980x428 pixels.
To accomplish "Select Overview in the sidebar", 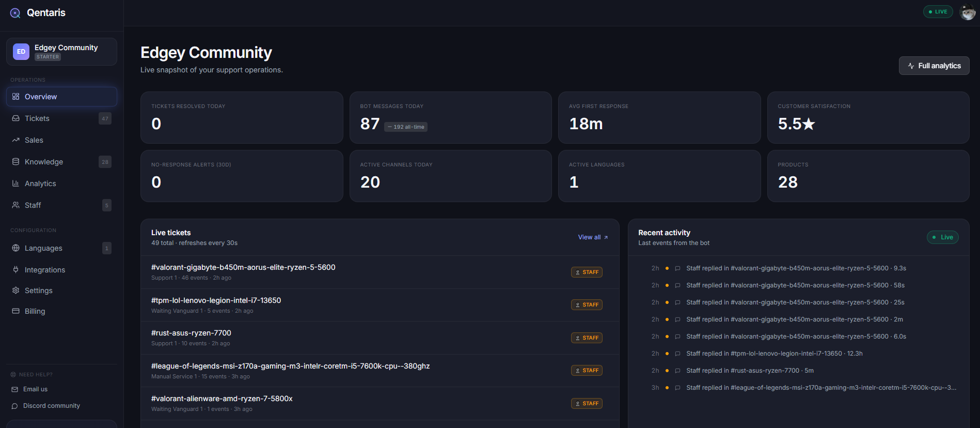I will point(61,97).
